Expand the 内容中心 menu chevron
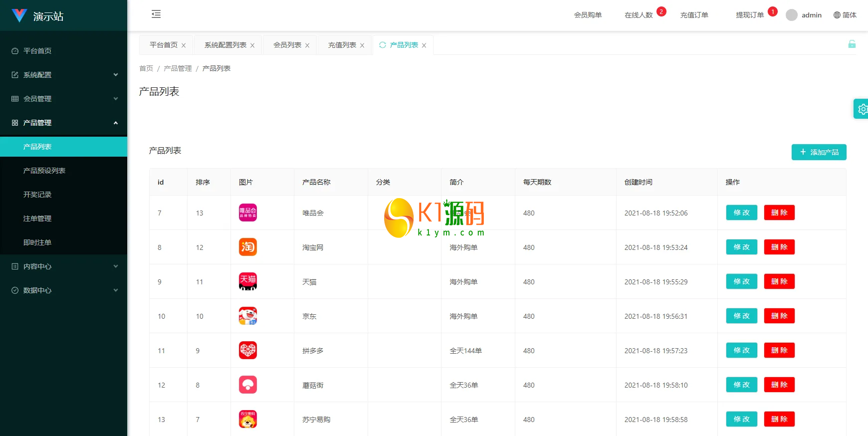 tap(116, 266)
